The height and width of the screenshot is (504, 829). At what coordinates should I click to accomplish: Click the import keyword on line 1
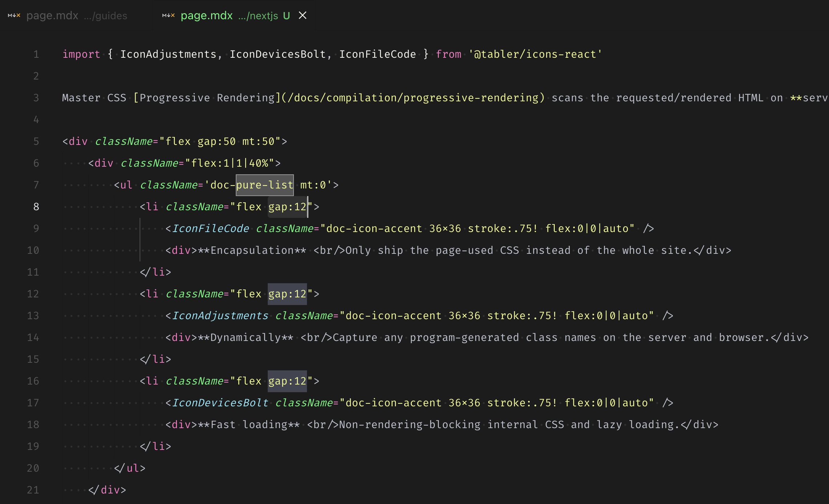(x=81, y=54)
